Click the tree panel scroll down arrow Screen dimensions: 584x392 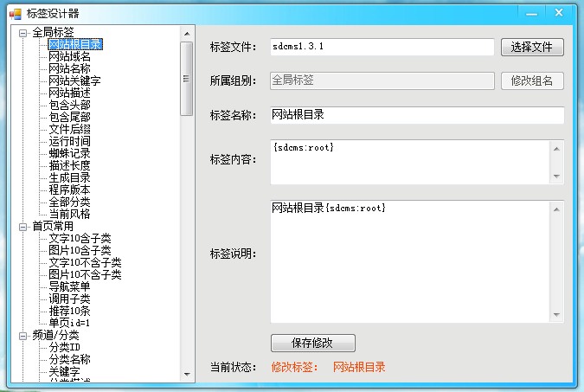point(186,375)
